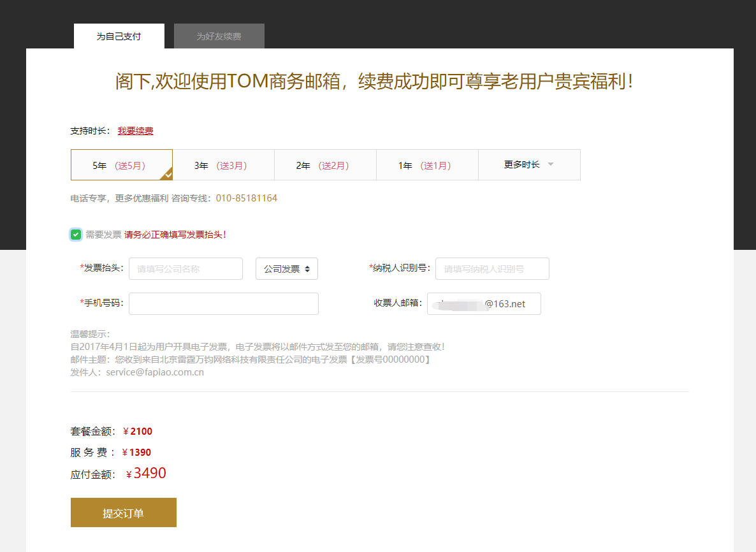Choose the 3年 (送3月) plan

(x=224, y=165)
